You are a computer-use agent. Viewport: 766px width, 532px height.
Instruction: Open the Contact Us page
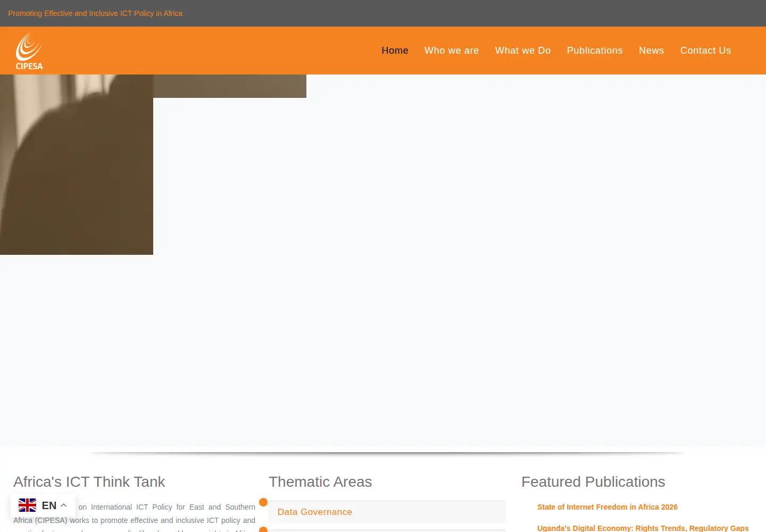706,51
